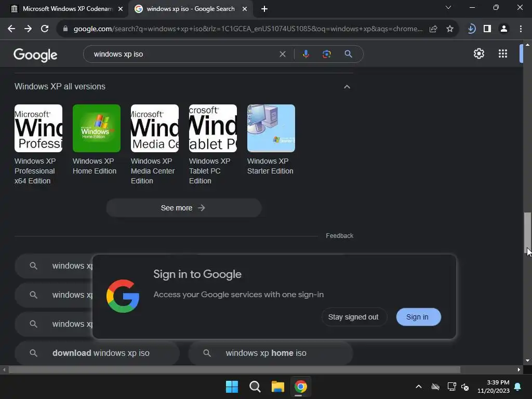
Task: Start voice search with the microphone
Action: 305,54
